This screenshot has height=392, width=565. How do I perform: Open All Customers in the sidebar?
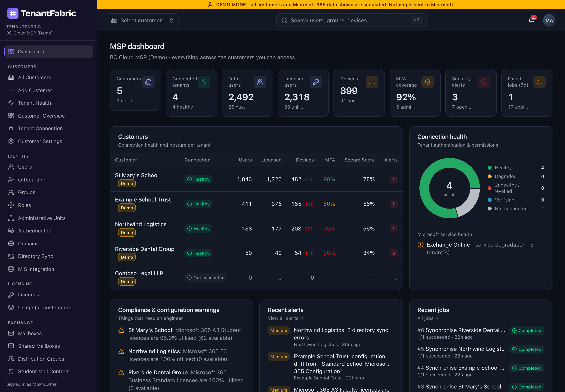pyautogui.click(x=49, y=77)
